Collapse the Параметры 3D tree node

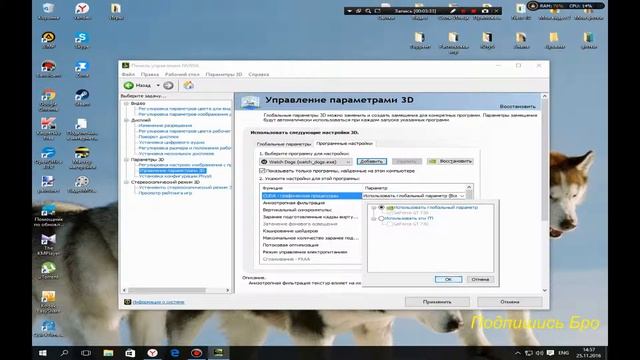coord(126,160)
